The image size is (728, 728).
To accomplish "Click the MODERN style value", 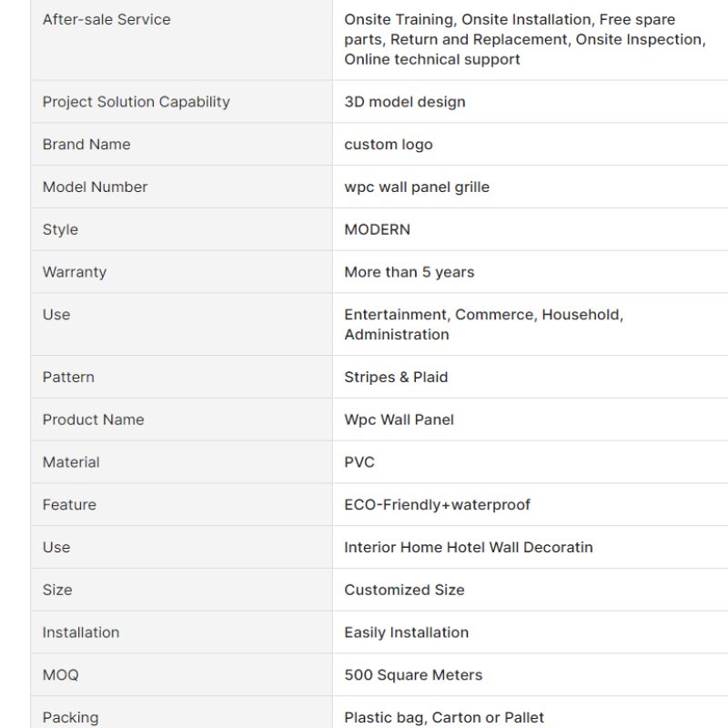I will [377, 229].
